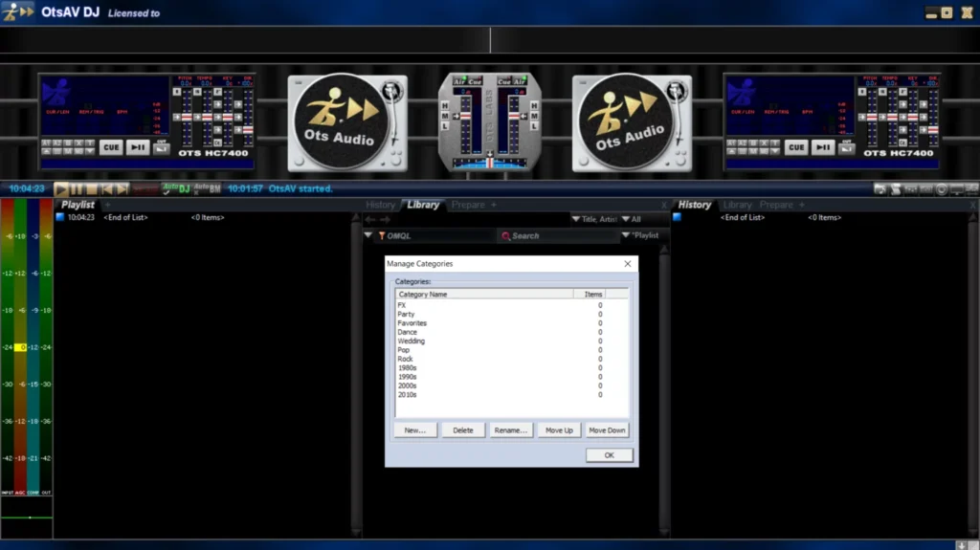This screenshot has height=550, width=980.
Task: Toggle the left channel M EQ button
Action: 445,116
